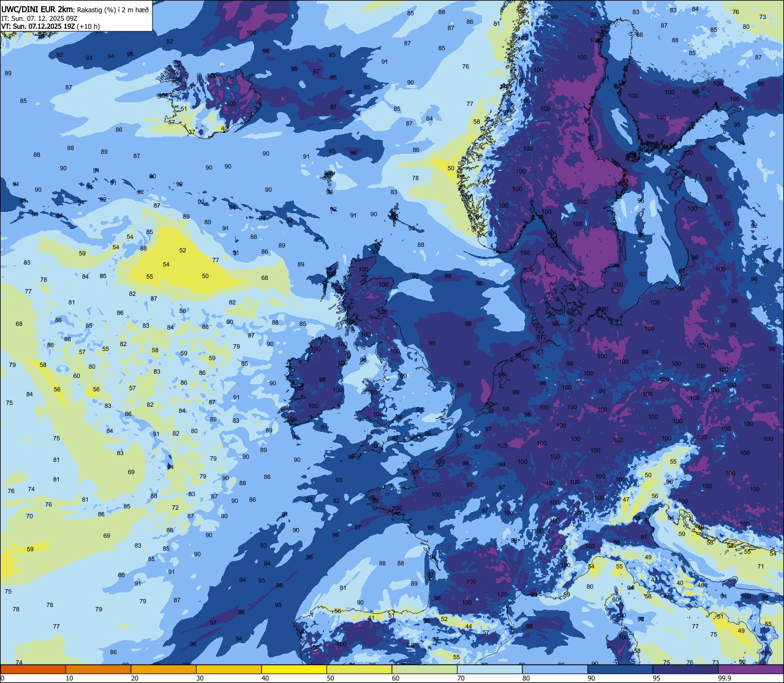The image size is (784, 683).
Task: Click the '50' value off Norway's west coast
Action: coord(451,168)
